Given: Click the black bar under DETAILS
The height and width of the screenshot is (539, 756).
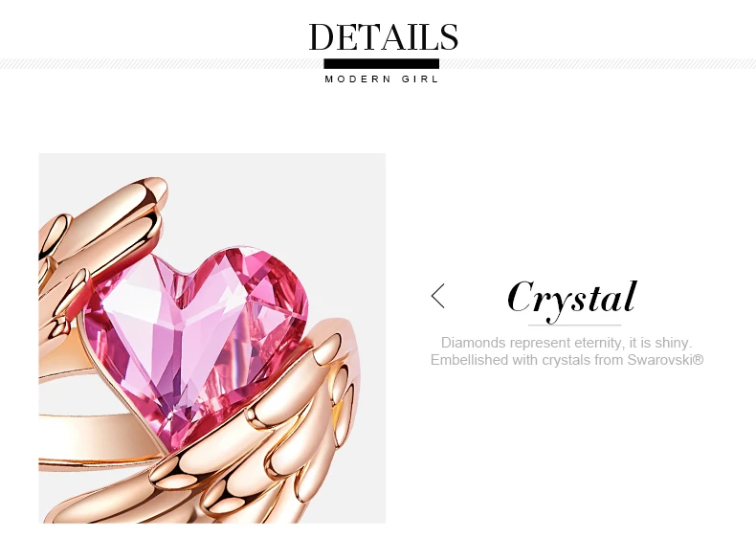Looking at the screenshot, I should point(382,64).
